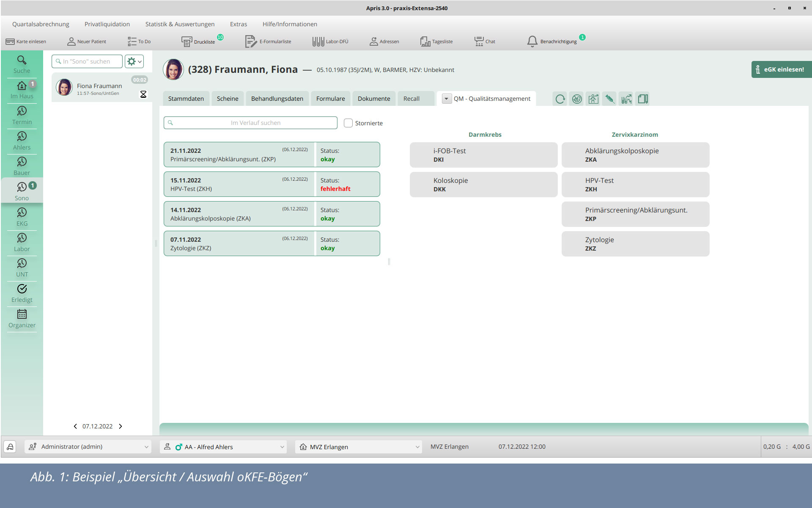Enable the Stornierte checkbox
Screen dimensions: 812x508
(348, 123)
